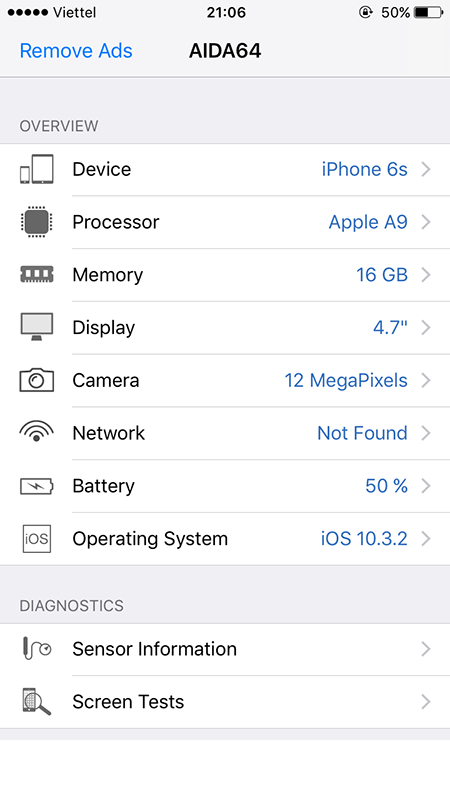Expand the Battery row chevron
This screenshot has width=450, height=800.
427,486
